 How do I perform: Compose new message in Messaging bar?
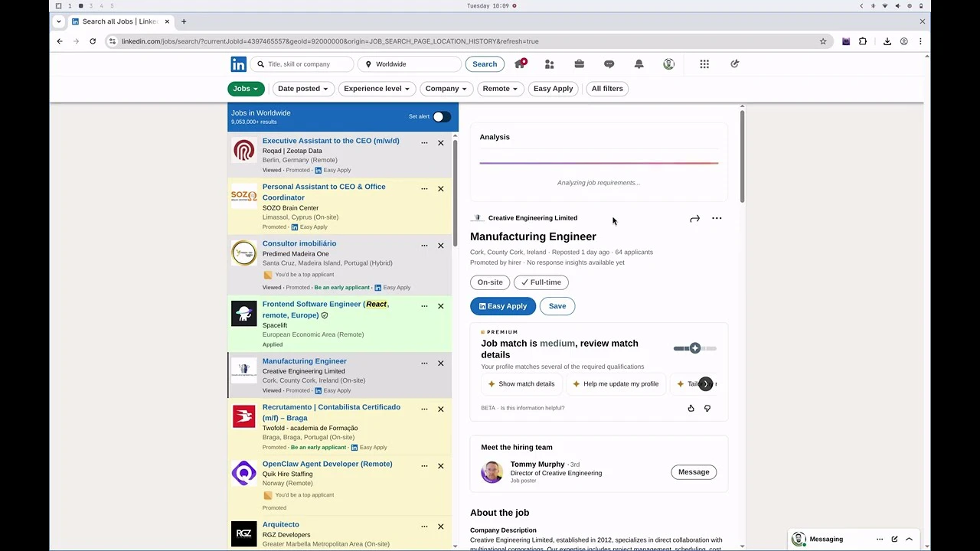coord(894,540)
